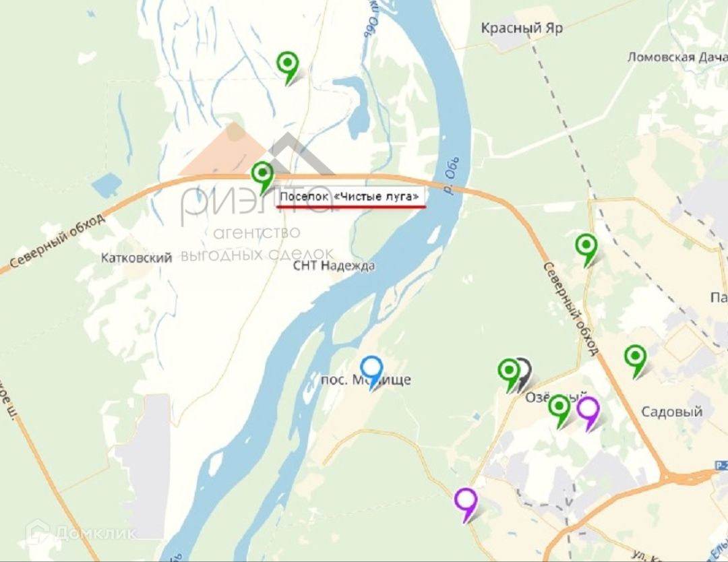Image resolution: width=728 pixels, height=562 pixels.
Task: Select the Катковский map label
Action: click(x=136, y=257)
